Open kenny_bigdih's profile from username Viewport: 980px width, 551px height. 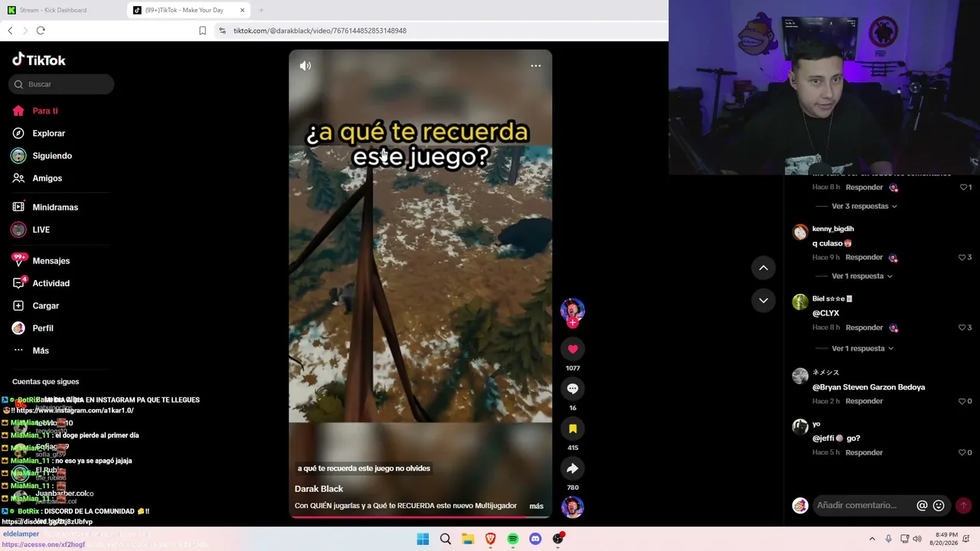click(833, 229)
